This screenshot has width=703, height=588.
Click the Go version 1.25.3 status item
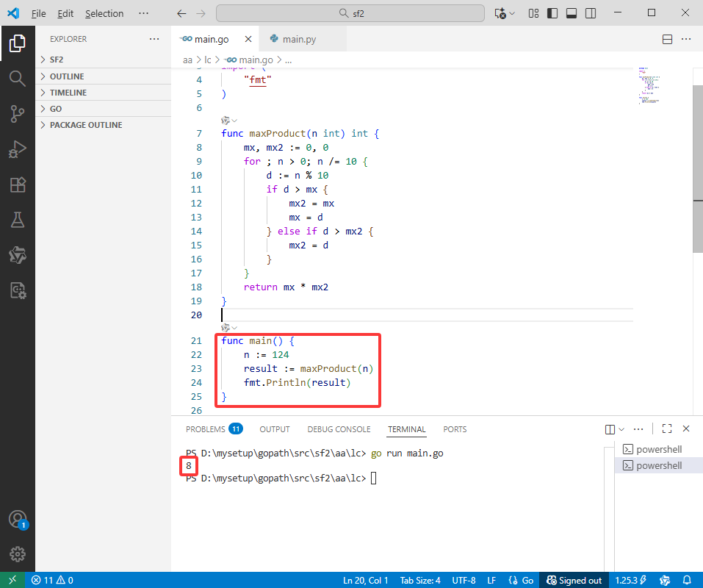(630, 580)
